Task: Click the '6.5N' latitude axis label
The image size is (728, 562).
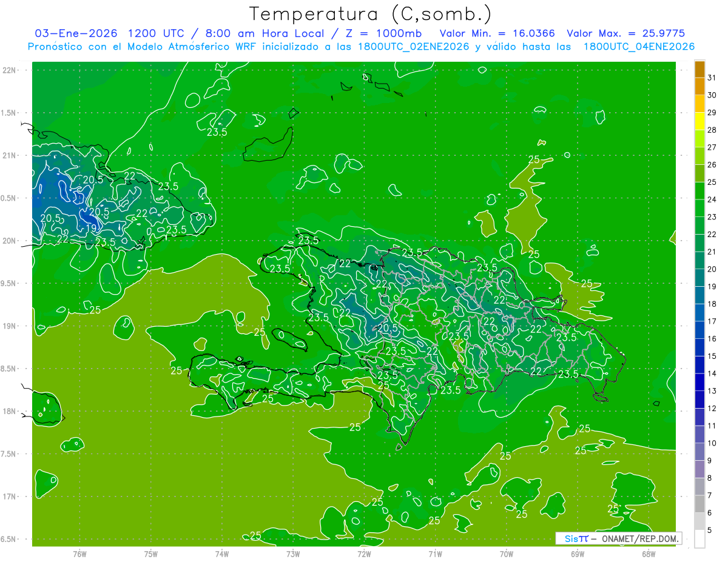Action: click(9, 539)
